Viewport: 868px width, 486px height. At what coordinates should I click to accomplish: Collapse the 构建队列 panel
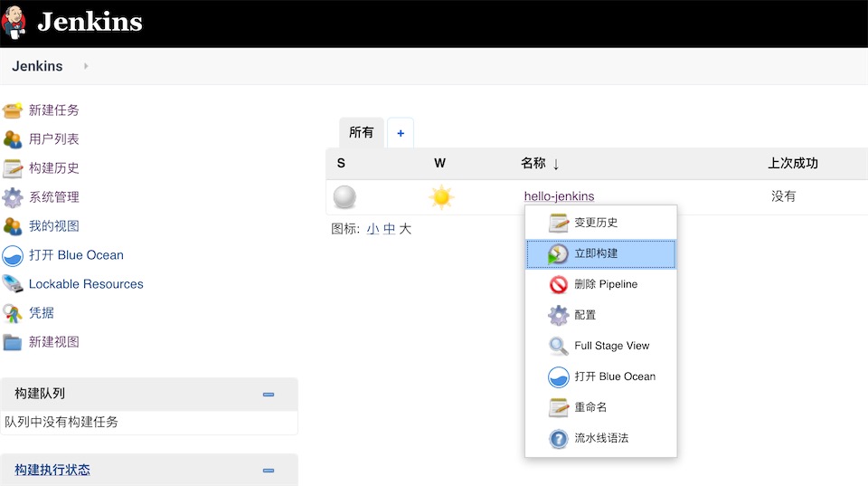coord(269,395)
